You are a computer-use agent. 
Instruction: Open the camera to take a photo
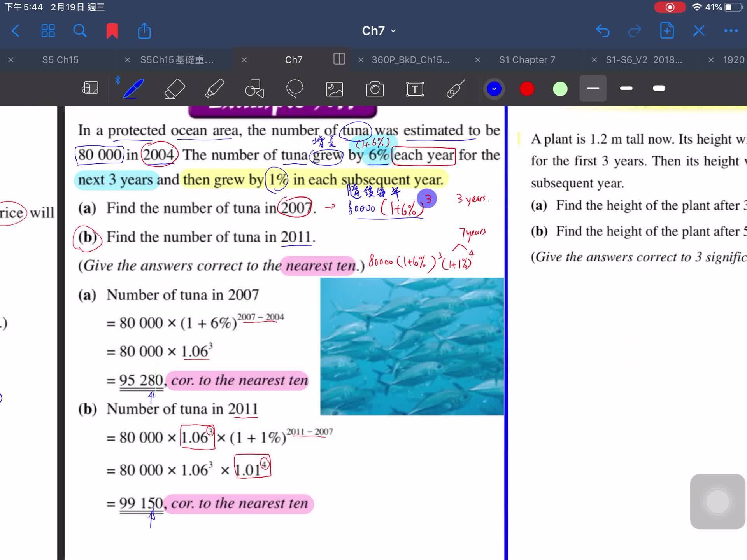[375, 89]
